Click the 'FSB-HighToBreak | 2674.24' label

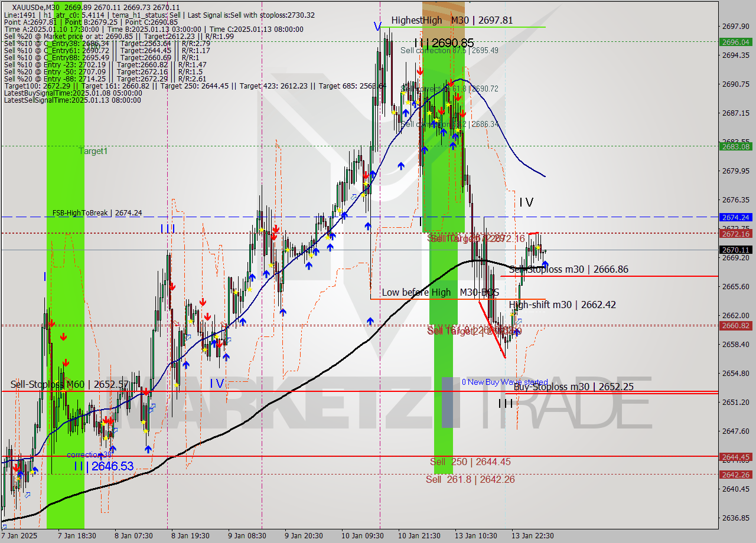coord(97,212)
